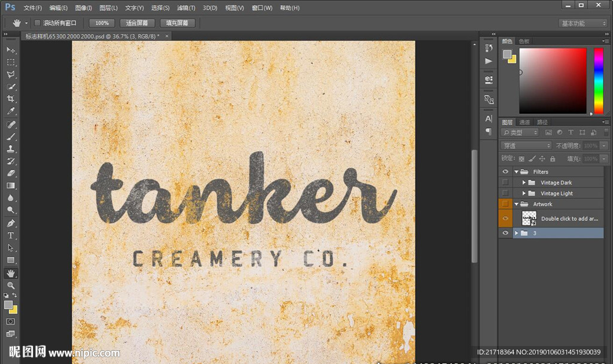
Task: Open layer filter type dropdown
Action: 520,132
